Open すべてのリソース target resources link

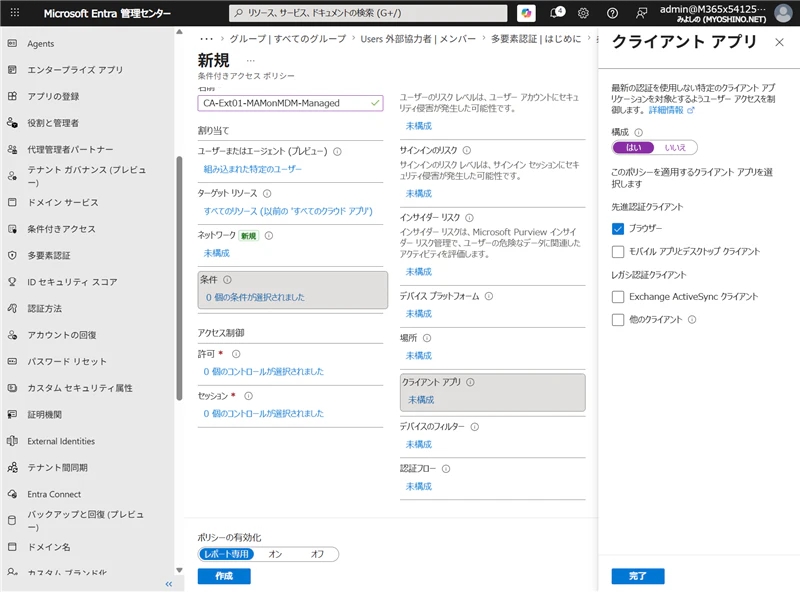click(288, 211)
